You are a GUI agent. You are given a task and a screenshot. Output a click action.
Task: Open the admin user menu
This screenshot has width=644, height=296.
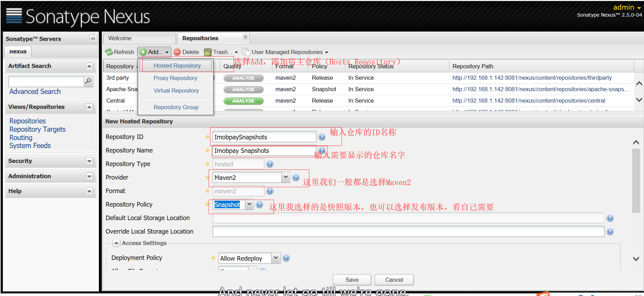(627, 7)
